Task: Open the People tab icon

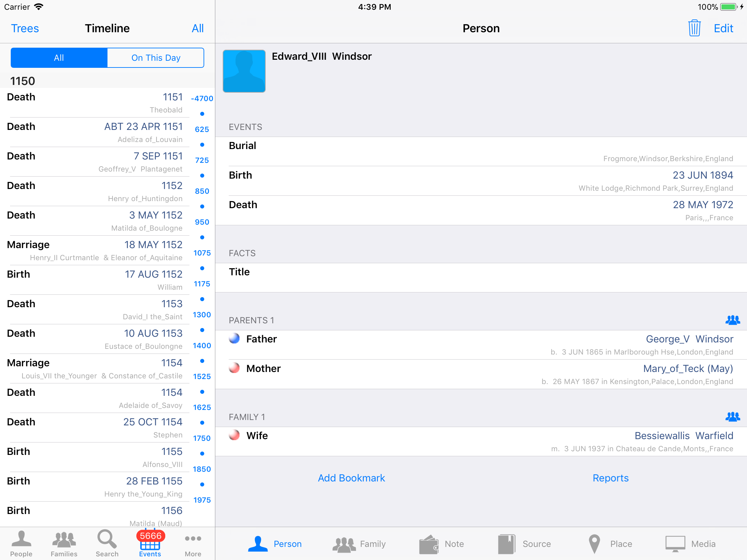Action: pos(21,543)
